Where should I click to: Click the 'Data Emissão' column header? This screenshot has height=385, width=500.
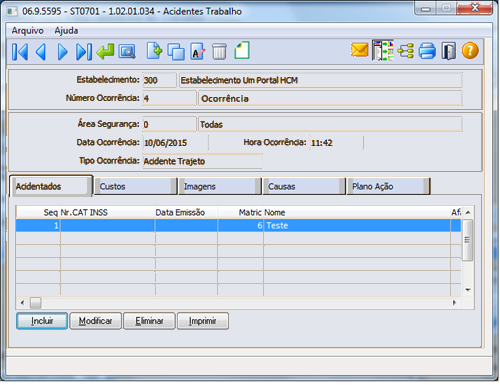click(x=186, y=212)
